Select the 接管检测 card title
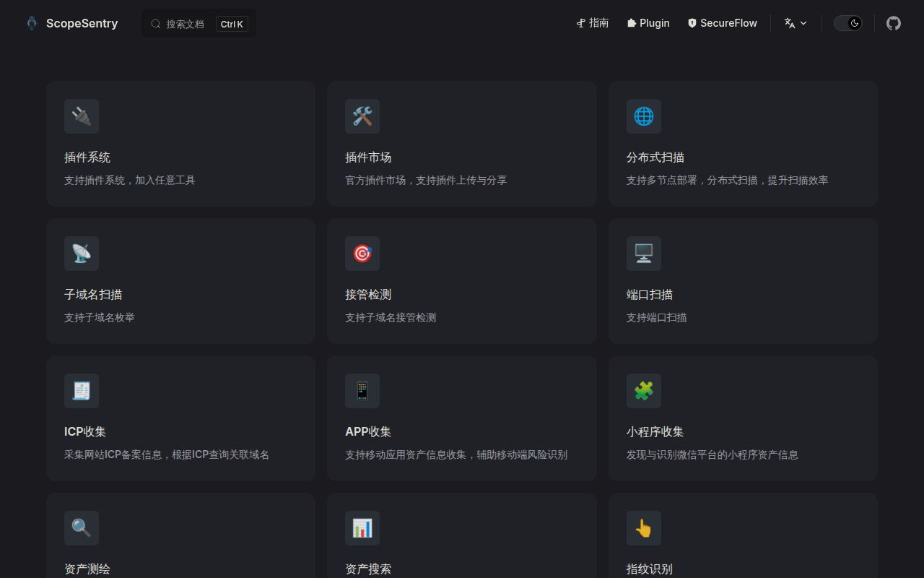The height and width of the screenshot is (578, 924). [x=368, y=295]
